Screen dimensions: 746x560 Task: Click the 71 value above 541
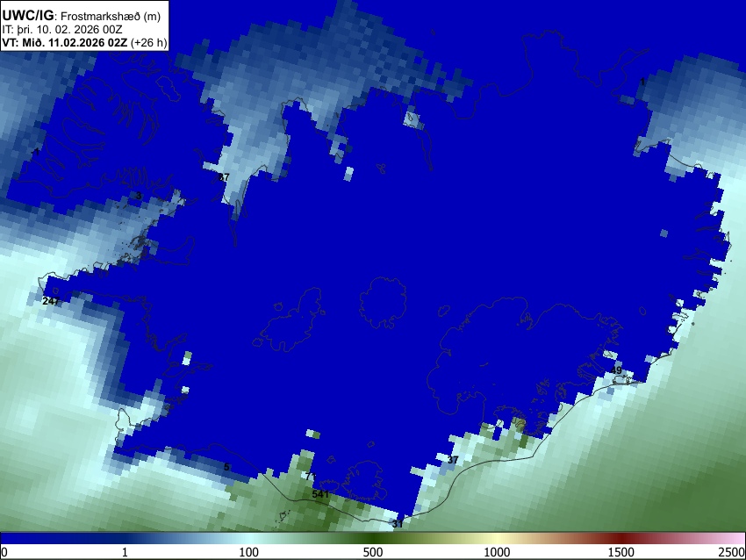pos(311,477)
